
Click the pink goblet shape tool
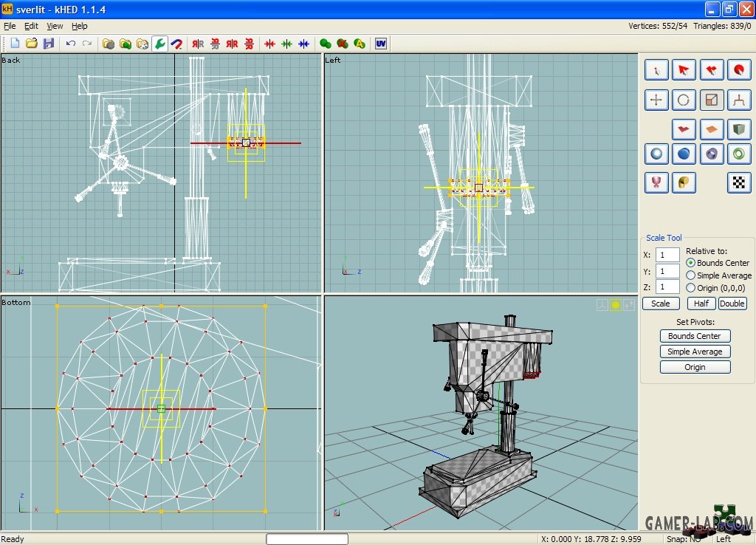(x=656, y=182)
